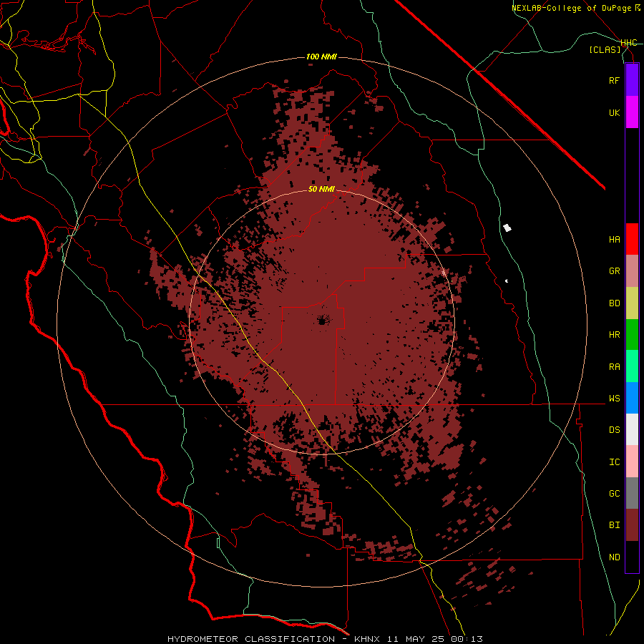Click the 100 NMI range ring label

[321, 57]
